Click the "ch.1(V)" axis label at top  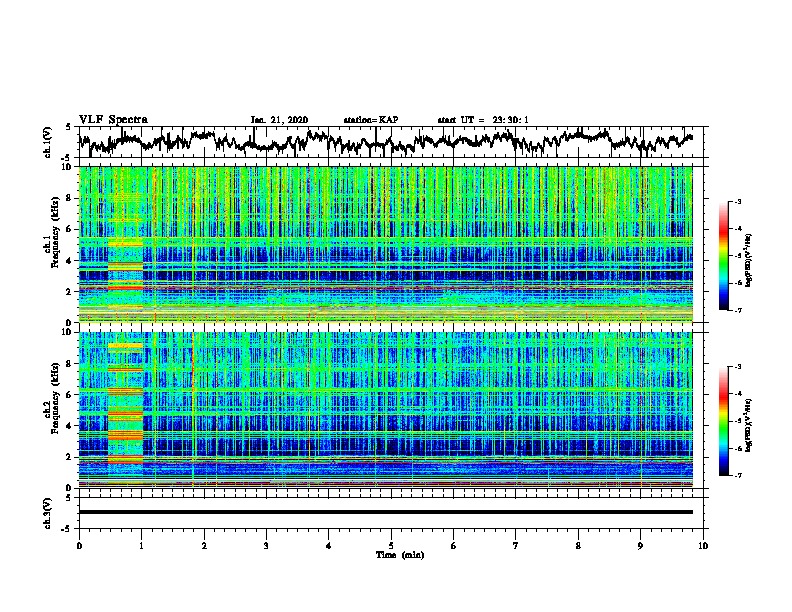pyautogui.click(x=47, y=142)
